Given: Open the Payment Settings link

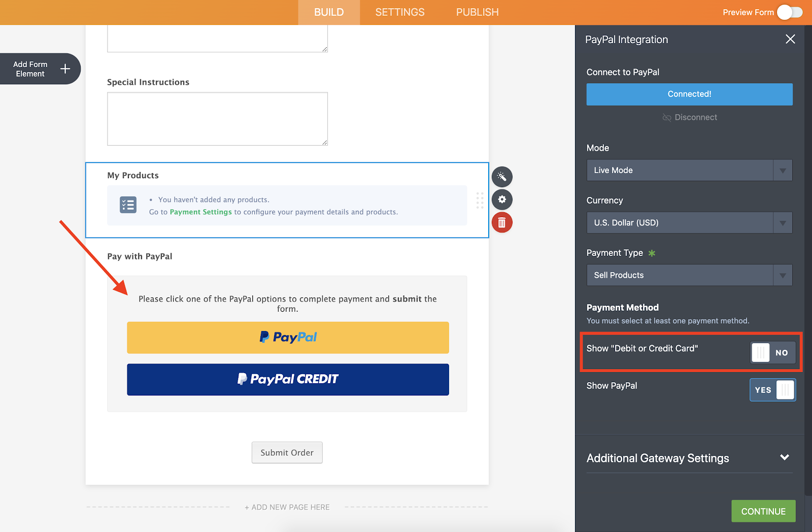Looking at the screenshot, I should (200, 212).
